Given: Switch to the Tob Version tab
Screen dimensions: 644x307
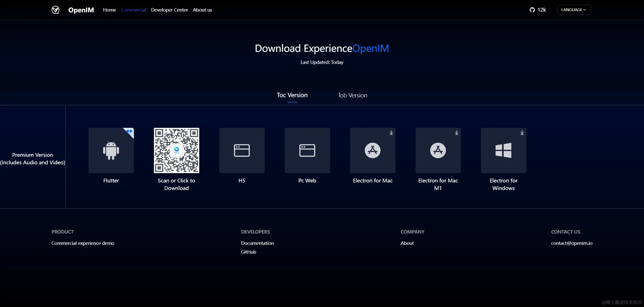Looking at the screenshot, I should (352, 95).
